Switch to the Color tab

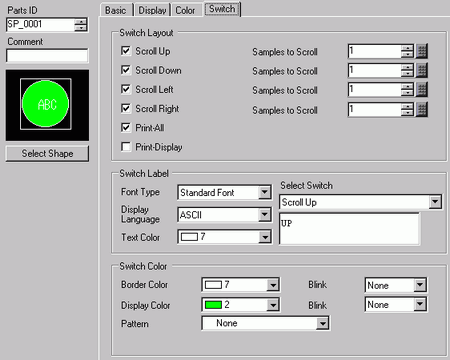[185, 10]
